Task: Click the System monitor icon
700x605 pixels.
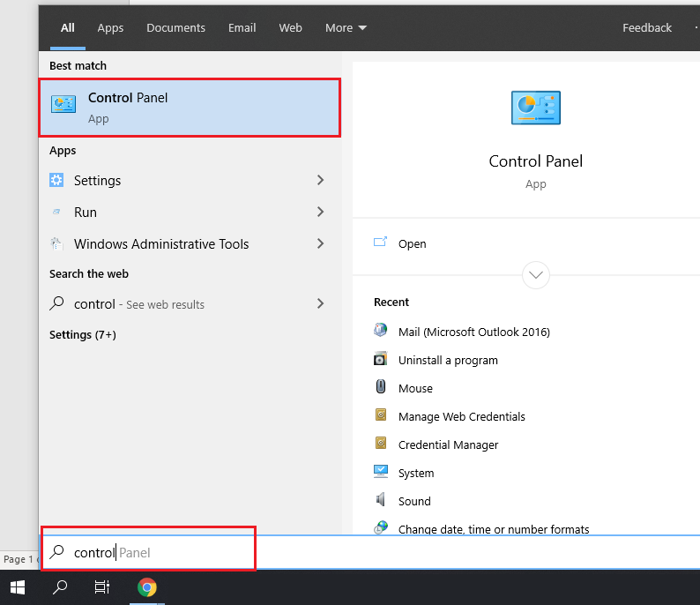Action: point(380,472)
